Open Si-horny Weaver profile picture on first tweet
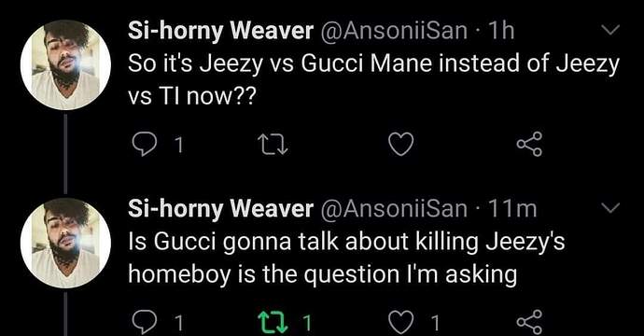 click(65, 64)
